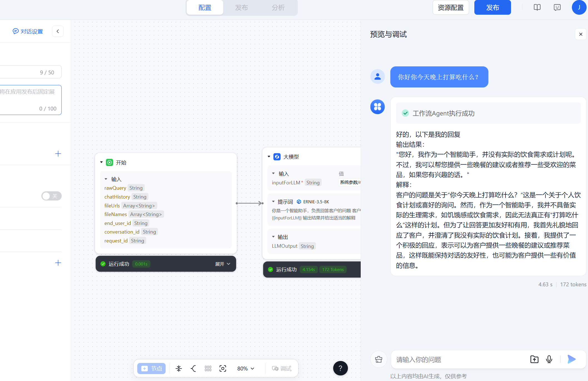Open the 80% zoom level dropdown

pyautogui.click(x=246, y=369)
